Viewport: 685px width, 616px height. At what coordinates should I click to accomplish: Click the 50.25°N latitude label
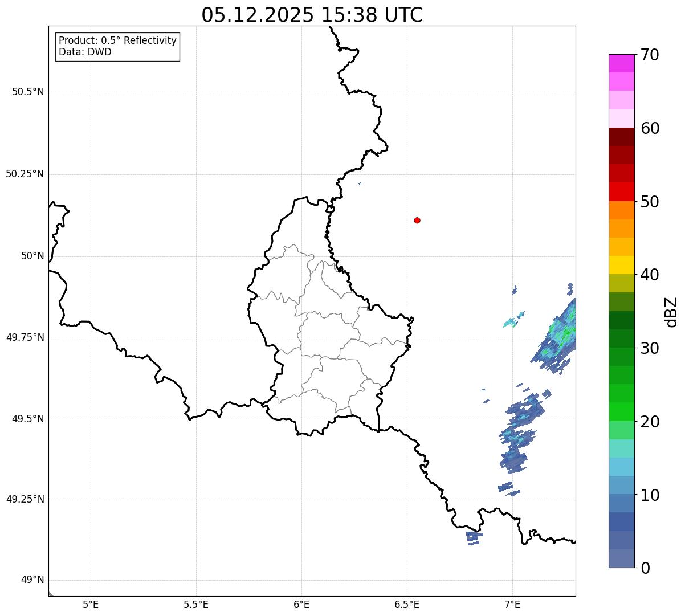pos(25,174)
